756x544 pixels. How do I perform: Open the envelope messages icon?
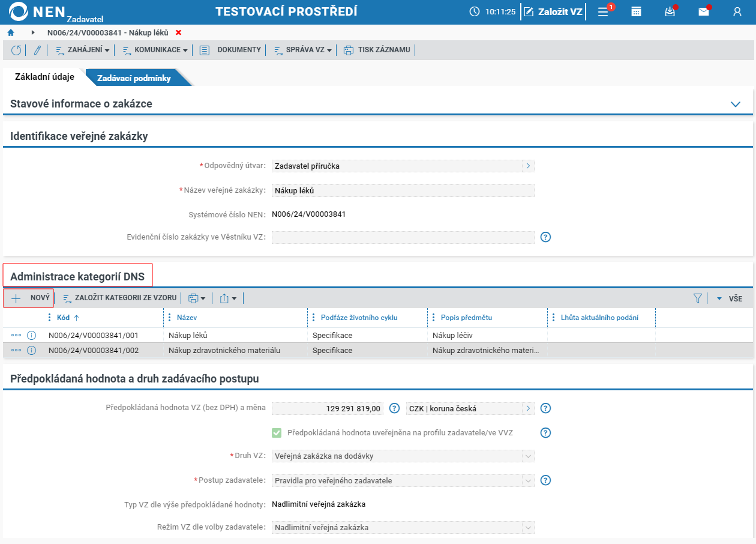704,11
